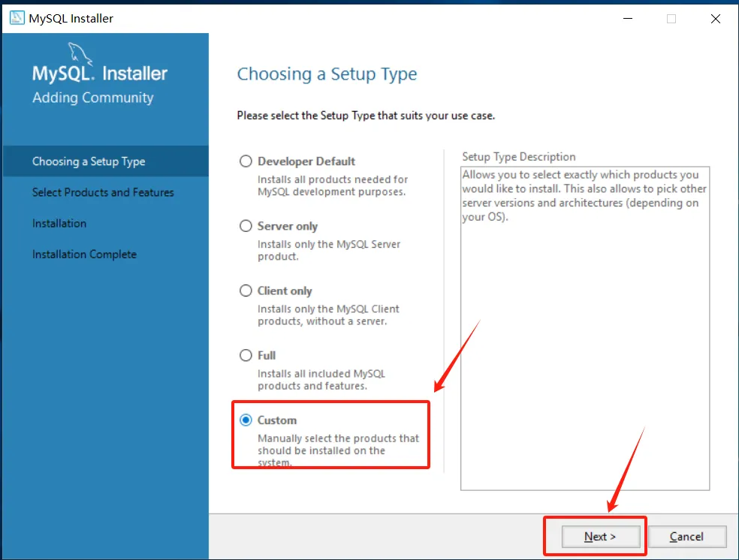Minimize the MySQL Installer window
The width and height of the screenshot is (739, 560).
click(628, 18)
